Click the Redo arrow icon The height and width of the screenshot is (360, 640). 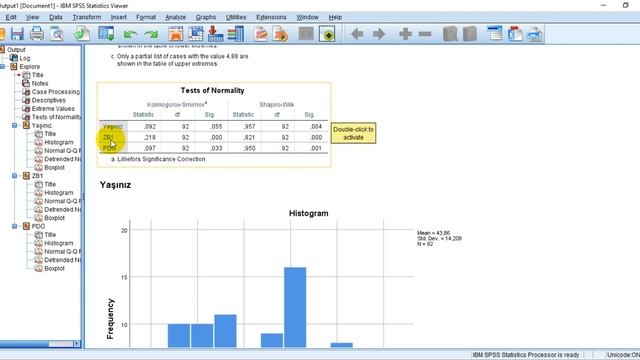click(151, 34)
